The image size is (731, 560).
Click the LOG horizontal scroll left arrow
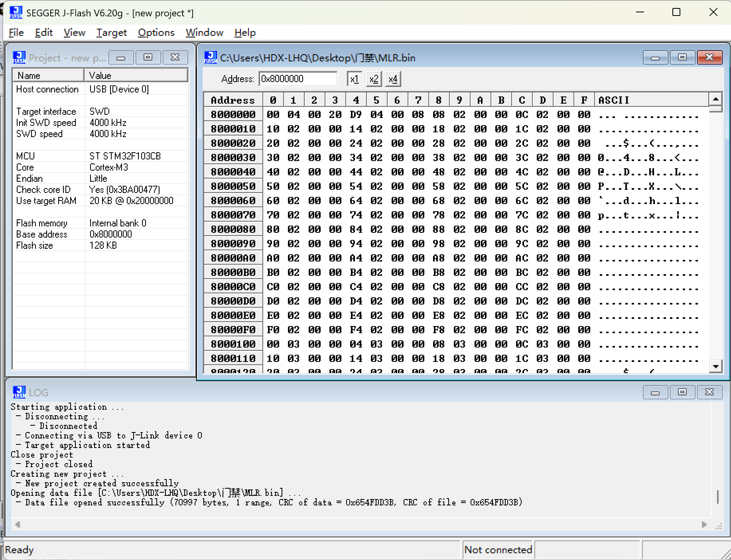click(x=17, y=525)
